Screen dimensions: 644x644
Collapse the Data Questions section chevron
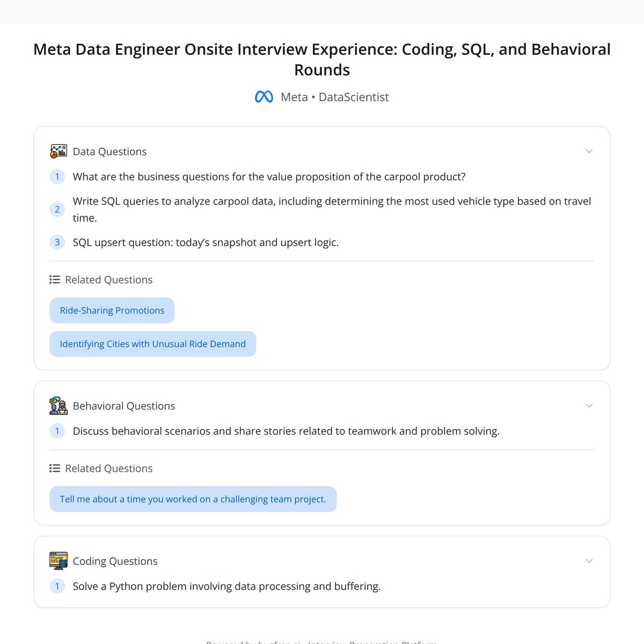[x=589, y=151]
